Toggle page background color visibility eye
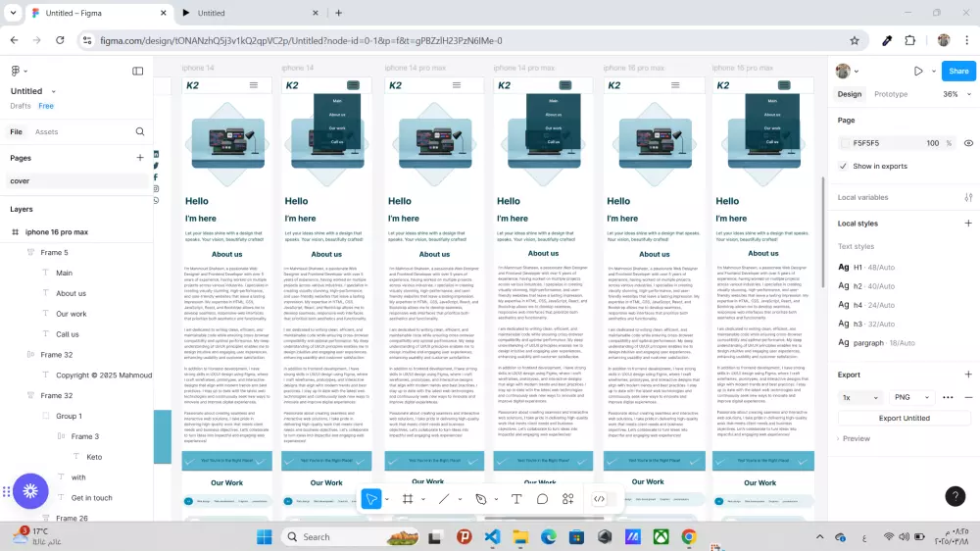Viewport: 980px width, 551px height. pos(968,143)
